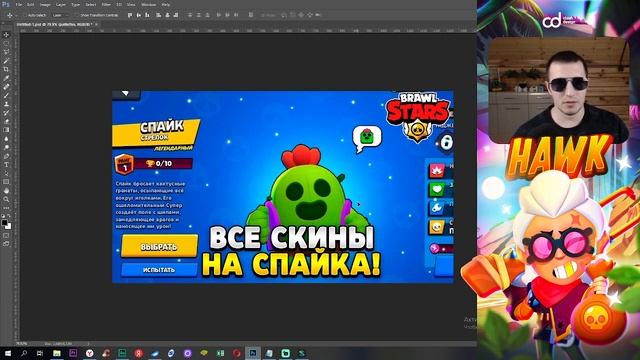Select the Move tool

7,35
